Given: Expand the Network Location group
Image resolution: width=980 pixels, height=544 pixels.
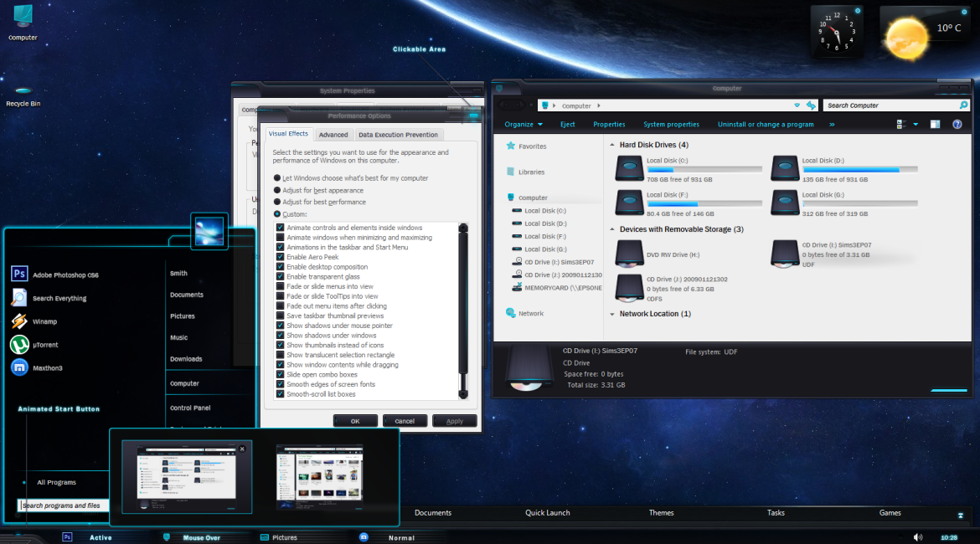Looking at the screenshot, I should [612, 314].
